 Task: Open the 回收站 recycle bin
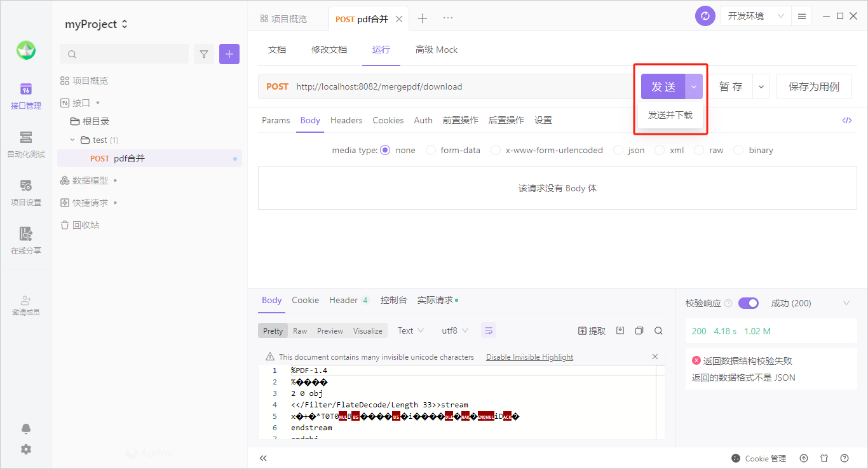click(x=80, y=225)
